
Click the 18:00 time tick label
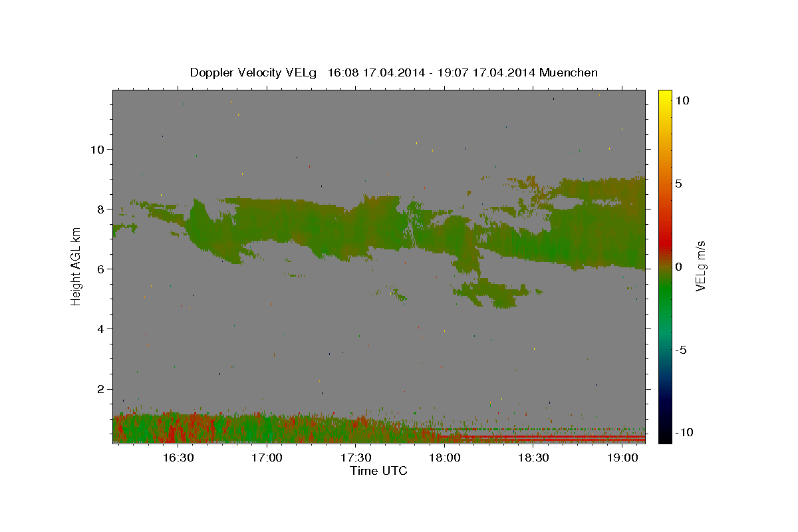pyautogui.click(x=444, y=458)
